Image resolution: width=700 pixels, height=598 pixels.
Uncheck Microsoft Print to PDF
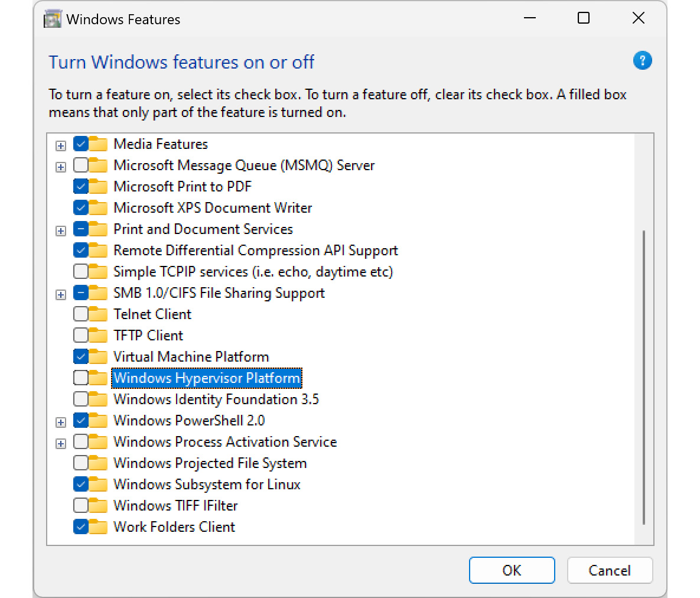(x=81, y=187)
